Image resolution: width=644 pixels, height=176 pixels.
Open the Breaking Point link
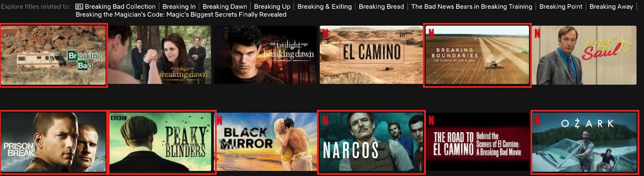[x=561, y=6]
